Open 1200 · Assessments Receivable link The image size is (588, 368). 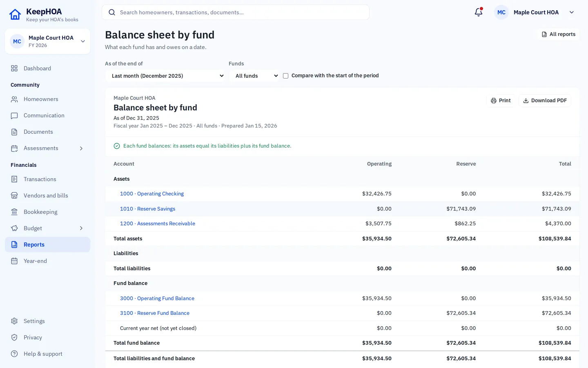coord(158,224)
